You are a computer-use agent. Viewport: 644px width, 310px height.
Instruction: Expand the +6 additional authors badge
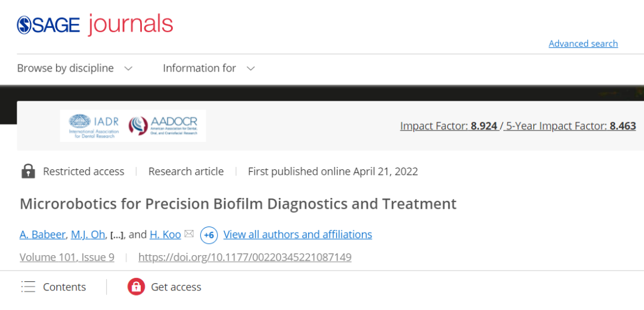pos(209,235)
